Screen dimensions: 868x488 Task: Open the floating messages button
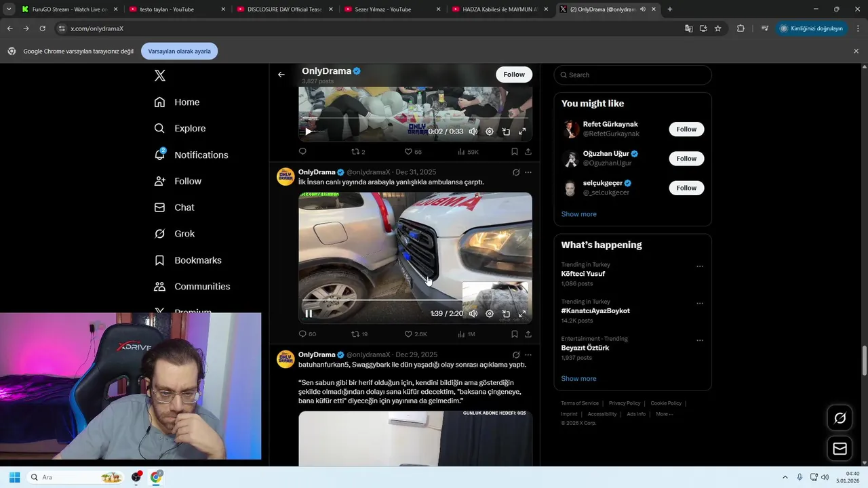point(840,449)
